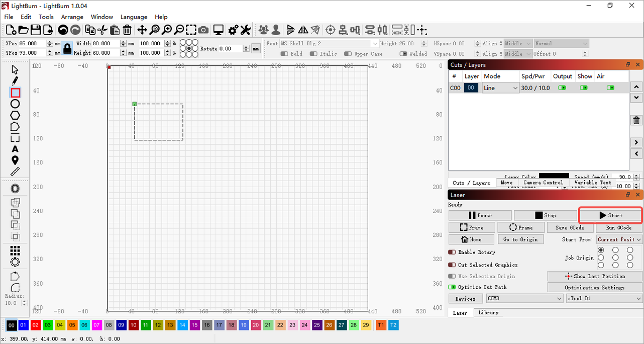Click the New file icon
644x344 pixels.
pos(11,30)
